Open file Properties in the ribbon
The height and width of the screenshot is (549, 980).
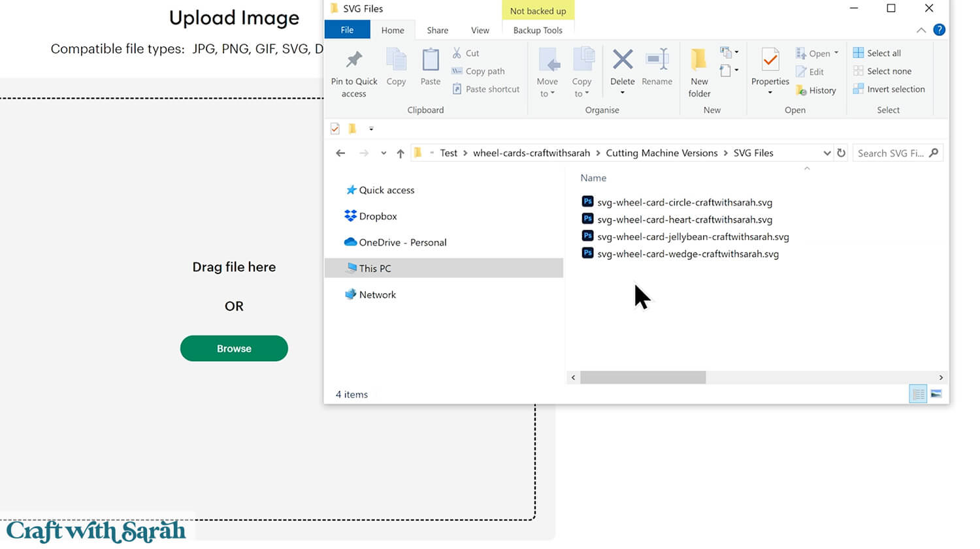pyautogui.click(x=770, y=61)
